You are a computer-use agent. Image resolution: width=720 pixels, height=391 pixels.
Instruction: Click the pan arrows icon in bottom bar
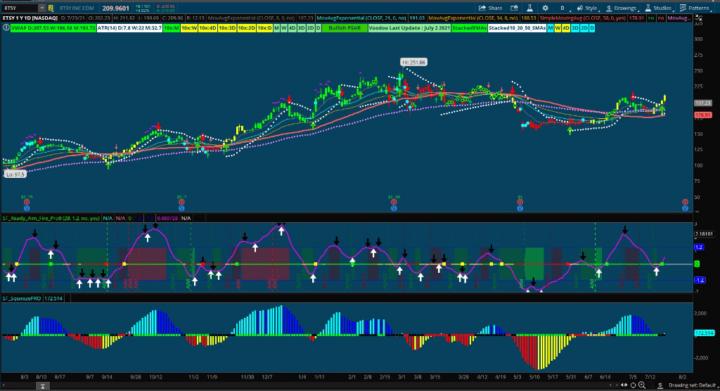point(624,385)
